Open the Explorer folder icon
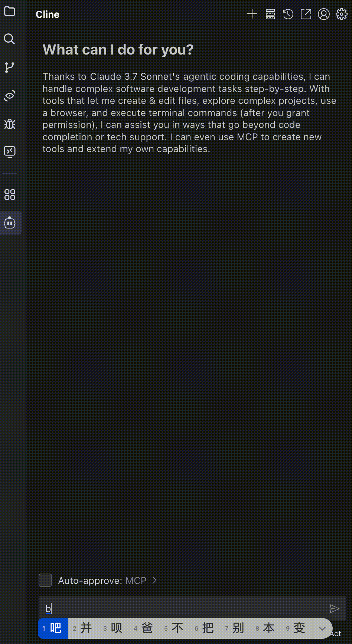 tap(10, 11)
